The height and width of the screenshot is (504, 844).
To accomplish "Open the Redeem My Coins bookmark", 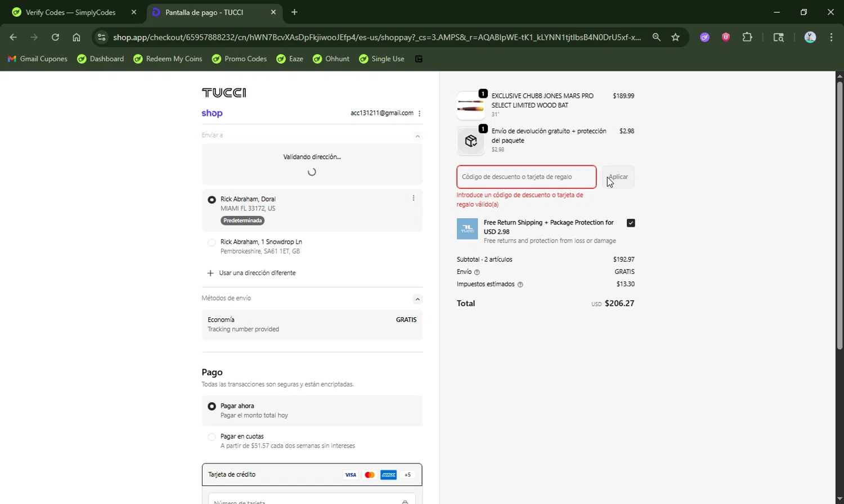I will (168, 59).
